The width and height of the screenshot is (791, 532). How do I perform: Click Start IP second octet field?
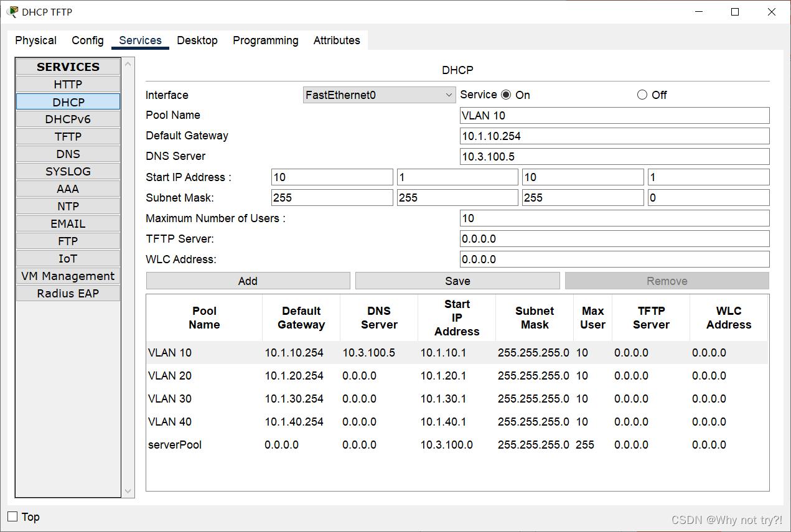[457, 177]
